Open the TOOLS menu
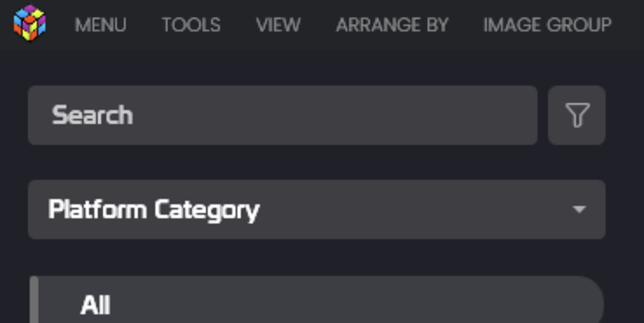The image size is (644, 323). [191, 25]
